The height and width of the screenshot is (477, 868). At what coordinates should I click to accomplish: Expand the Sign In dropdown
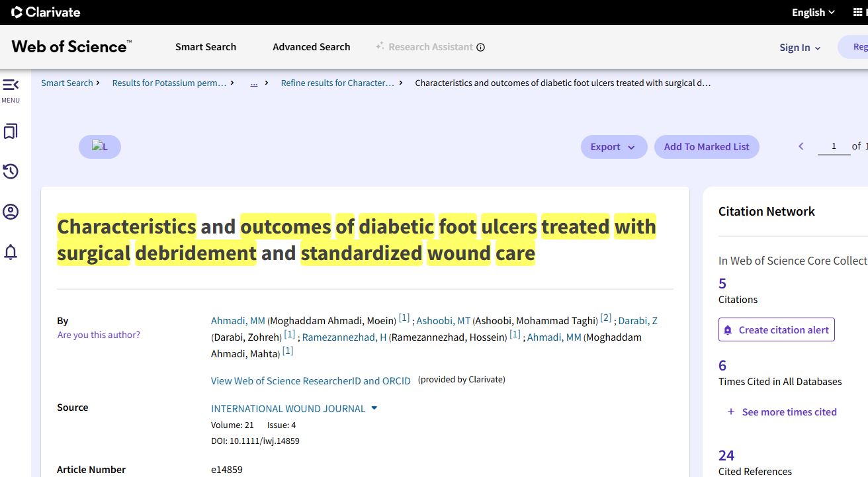click(800, 48)
